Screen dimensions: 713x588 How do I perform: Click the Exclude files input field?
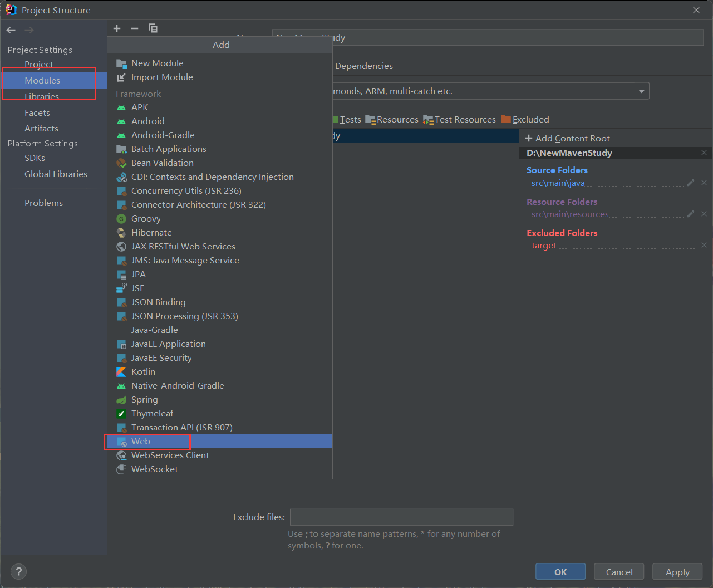coord(401,517)
